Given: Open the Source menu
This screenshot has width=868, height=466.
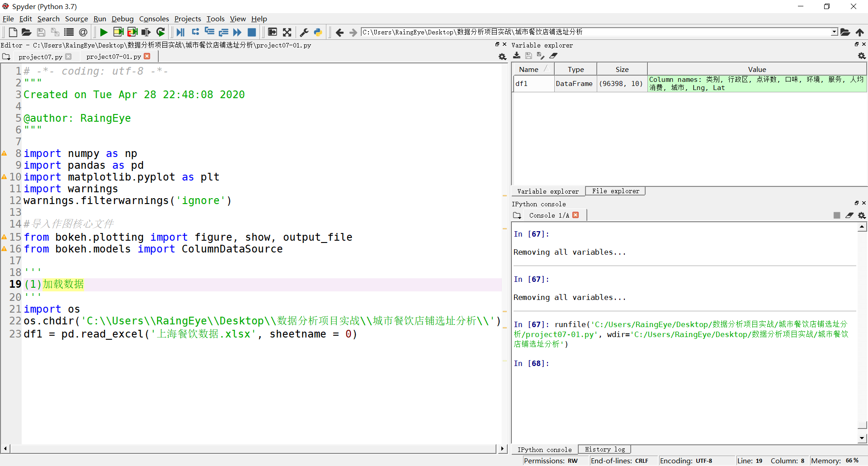Looking at the screenshot, I should point(76,19).
